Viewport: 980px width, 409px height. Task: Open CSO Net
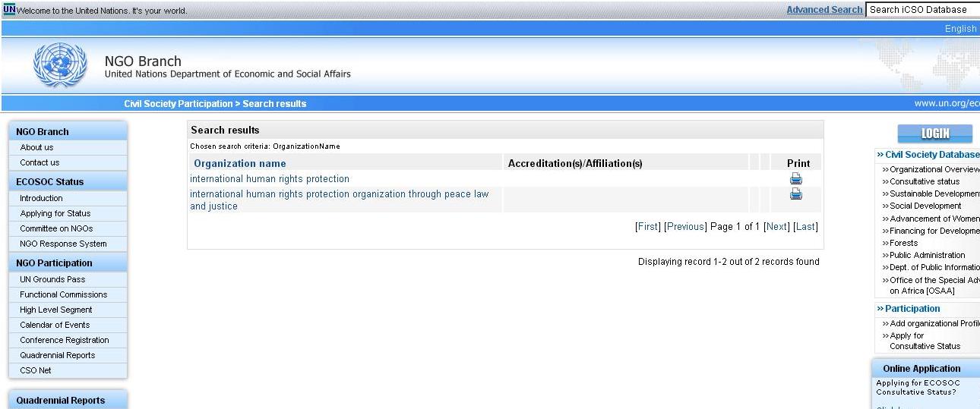point(36,370)
